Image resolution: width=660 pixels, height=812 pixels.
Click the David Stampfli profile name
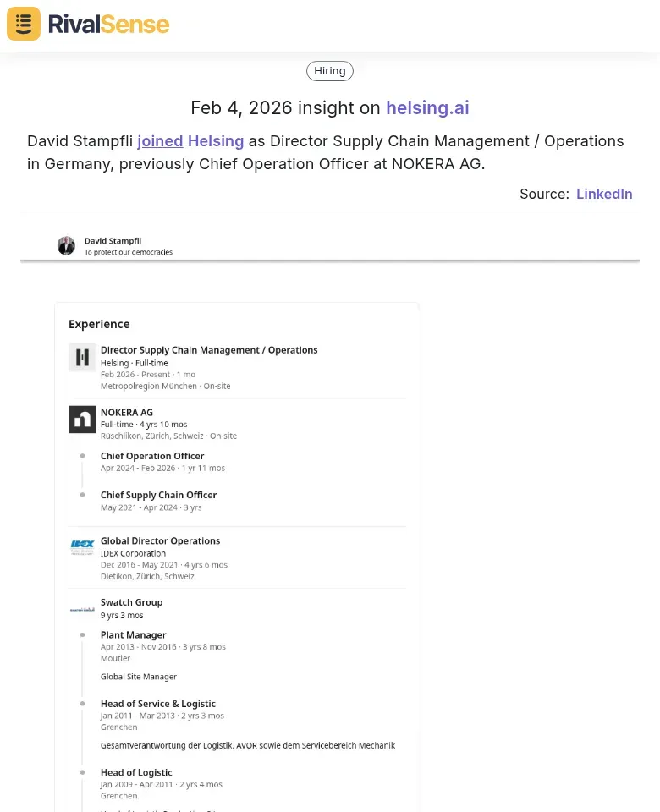113,241
